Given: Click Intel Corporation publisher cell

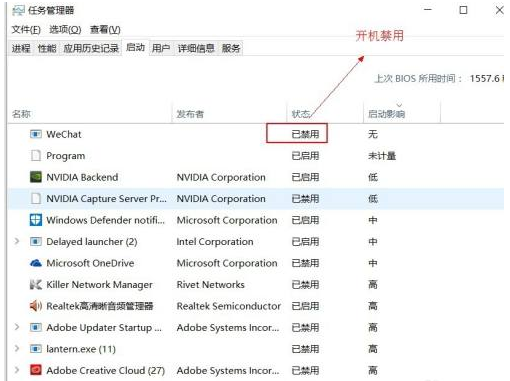Looking at the screenshot, I should coord(215,241).
